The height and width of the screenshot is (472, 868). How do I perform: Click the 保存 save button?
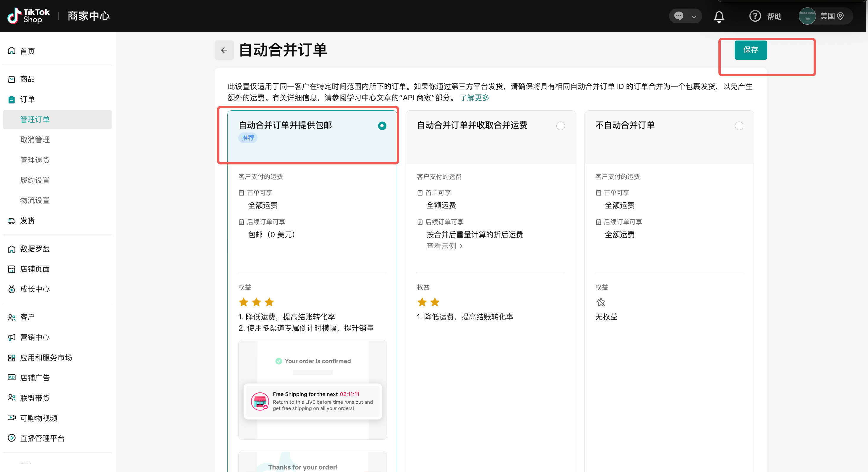pos(750,50)
